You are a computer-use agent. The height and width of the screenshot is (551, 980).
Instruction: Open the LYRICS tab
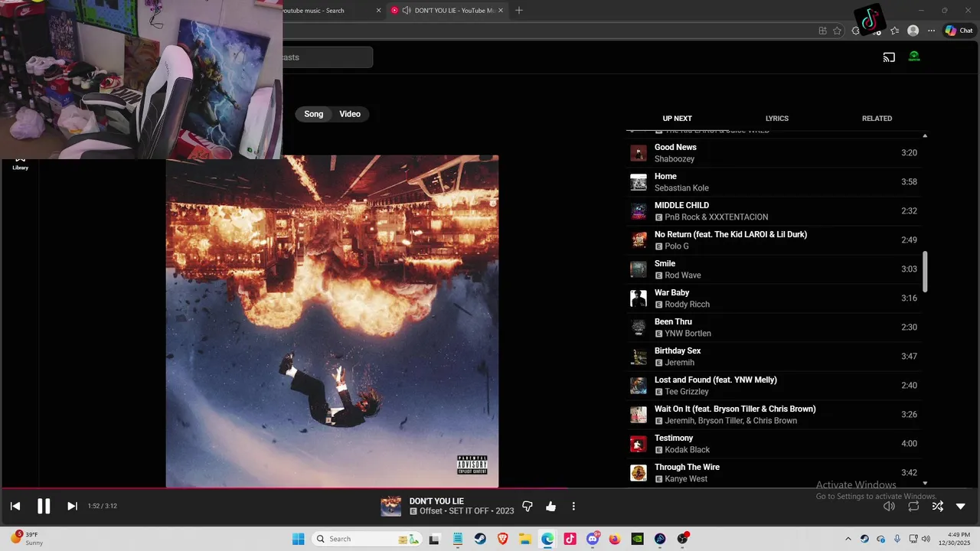[x=777, y=119]
